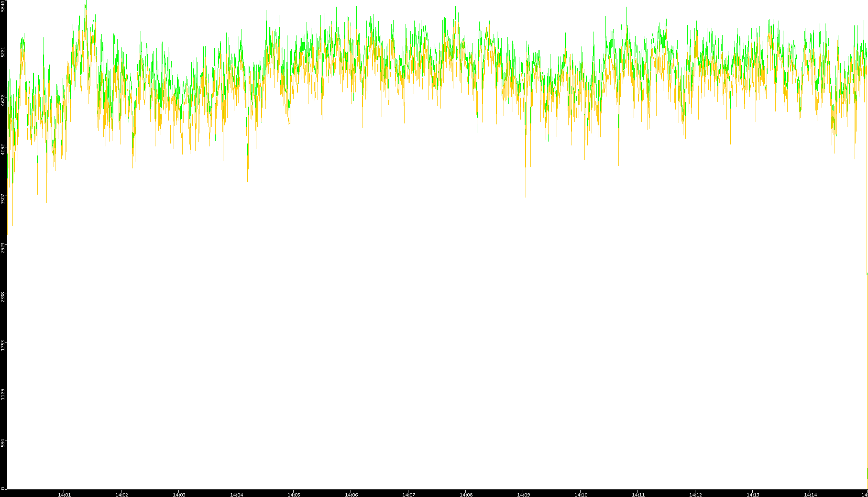Select the 2923 vertical axis label
The height and width of the screenshot is (497, 868).
[x=3, y=247]
